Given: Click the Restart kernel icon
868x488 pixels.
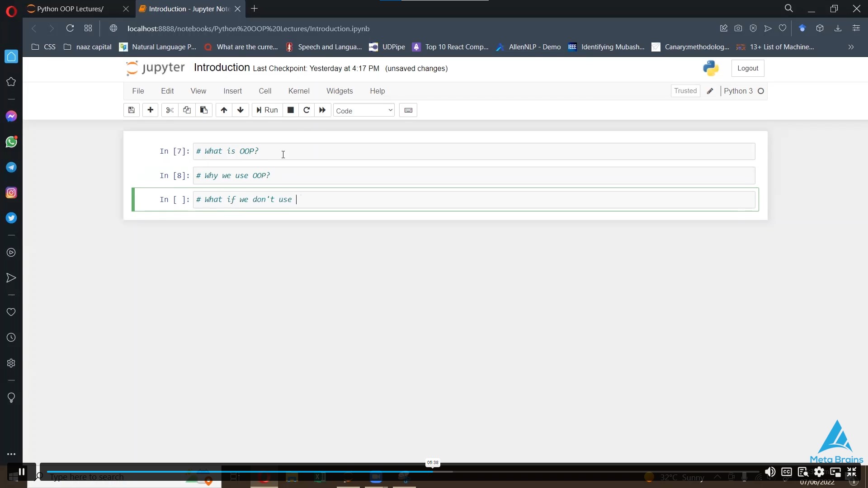Looking at the screenshot, I should [306, 110].
